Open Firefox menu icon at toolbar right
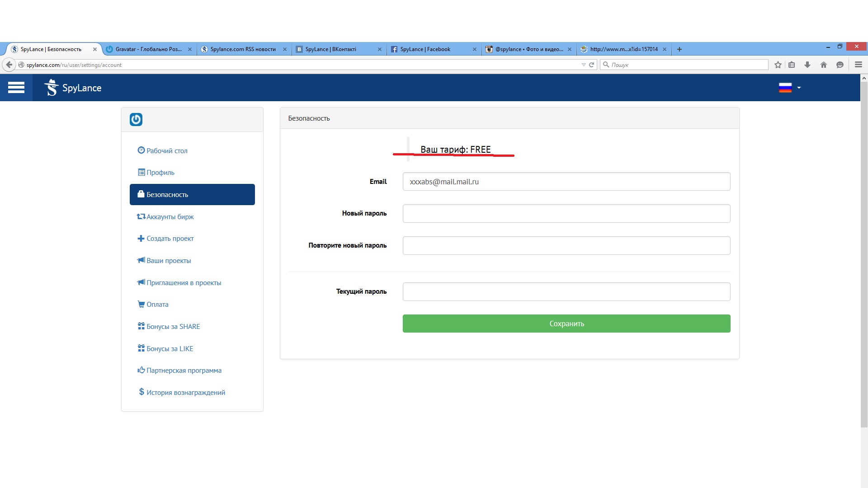Image resolution: width=868 pixels, height=488 pixels. (x=858, y=65)
